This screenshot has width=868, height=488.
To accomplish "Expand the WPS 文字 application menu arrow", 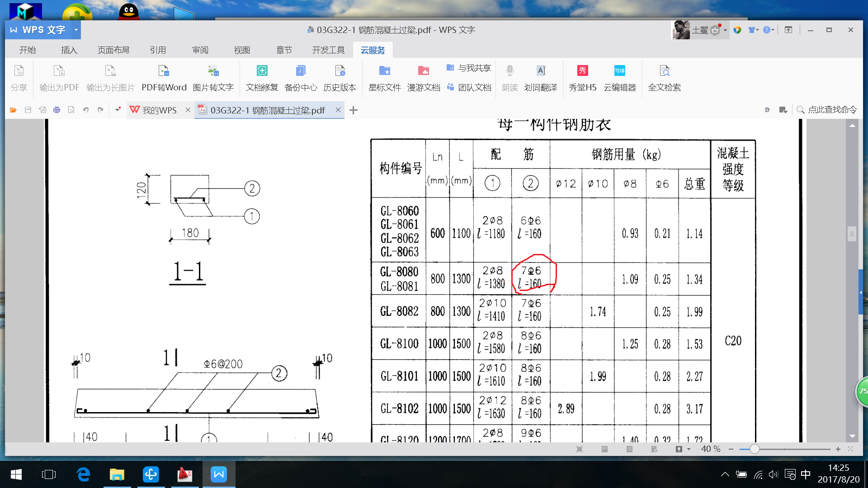I will pos(76,30).
